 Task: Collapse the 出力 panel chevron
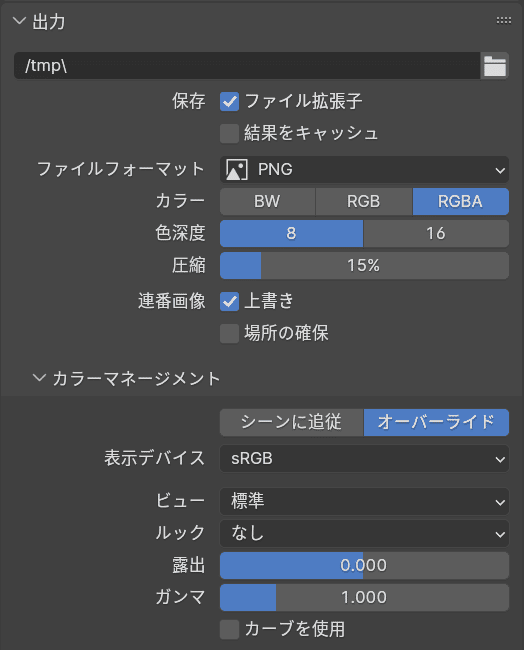coord(19,21)
